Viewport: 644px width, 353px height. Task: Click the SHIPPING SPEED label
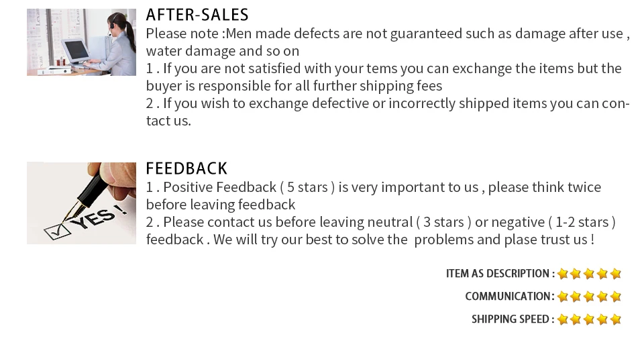tap(513, 319)
